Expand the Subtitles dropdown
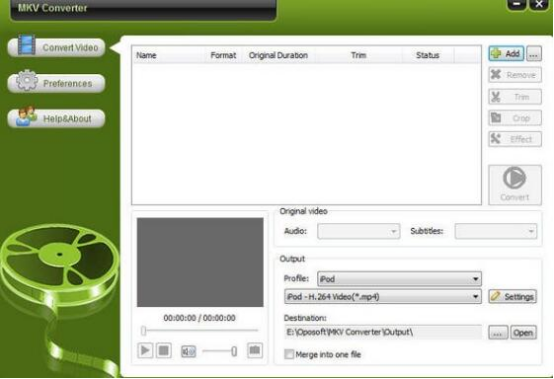This screenshot has height=379, width=554. tap(496, 231)
